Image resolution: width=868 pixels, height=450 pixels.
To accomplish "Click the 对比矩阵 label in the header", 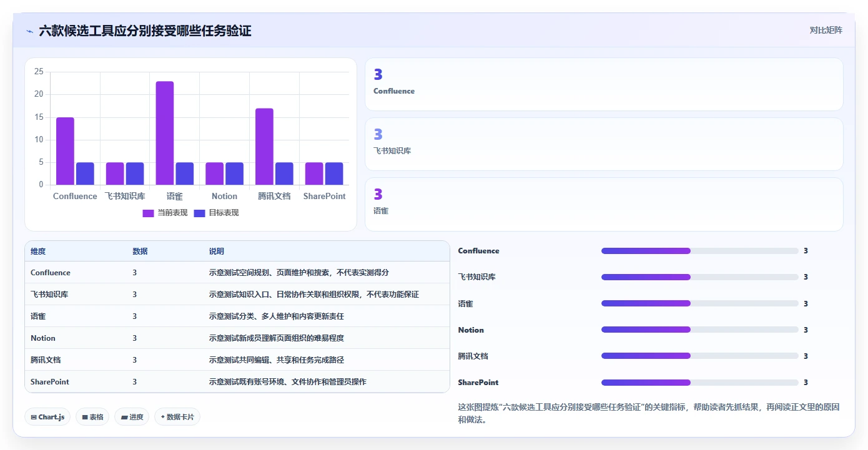I will coord(826,30).
